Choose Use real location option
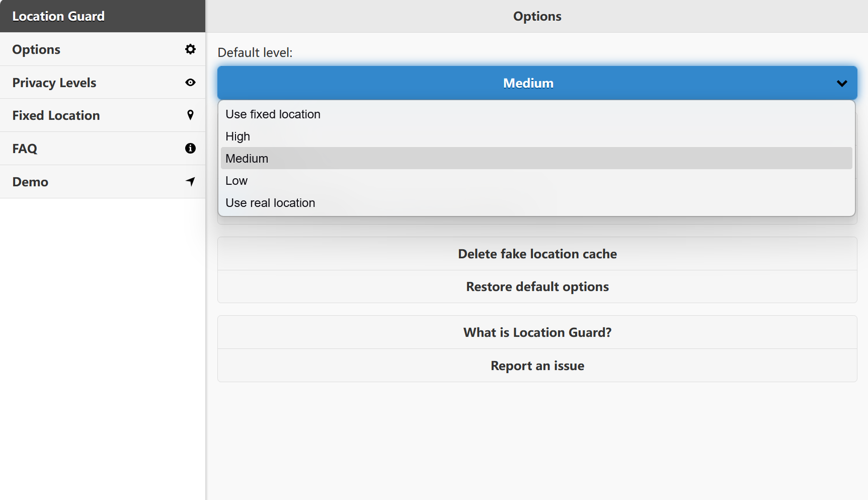Screen dimensions: 868x500 click(270, 202)
